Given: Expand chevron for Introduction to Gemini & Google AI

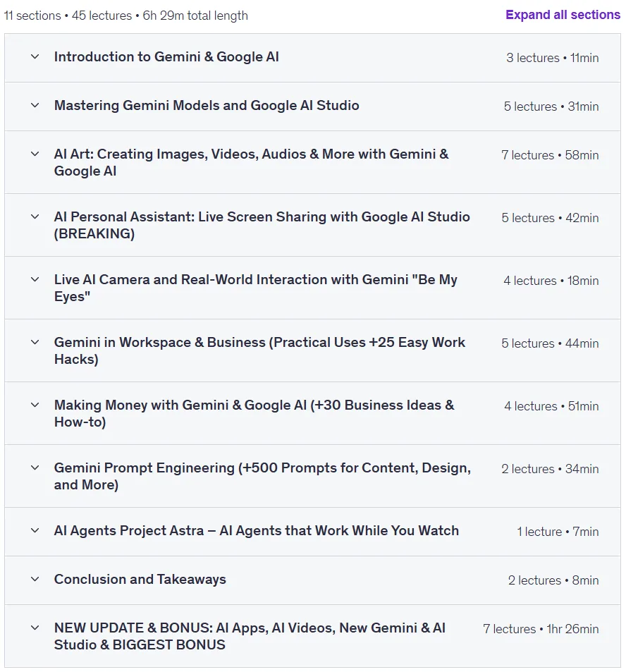Looking at the screenshot, I should point(35,56).
